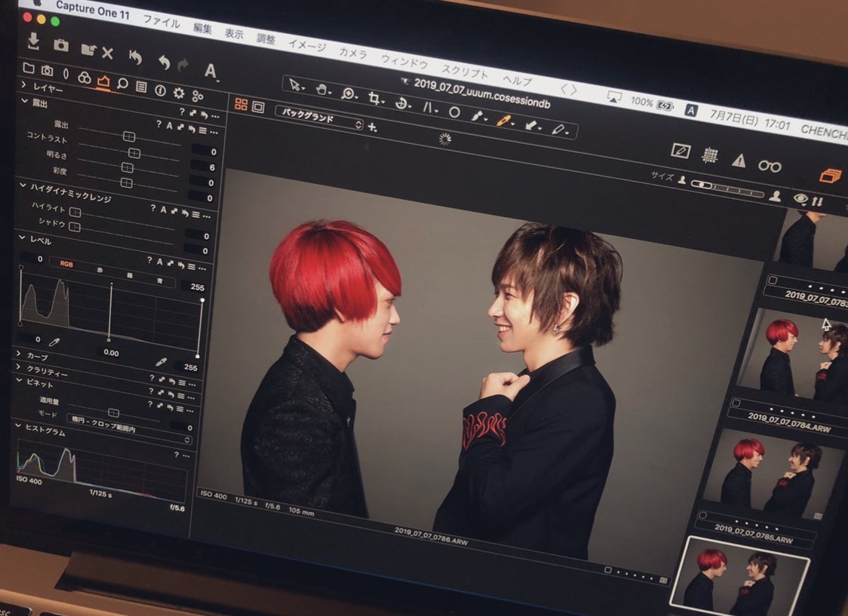
Task: Select the 赤 red channel in Levels
Action: pyautogui.click(x=100, y=269)
